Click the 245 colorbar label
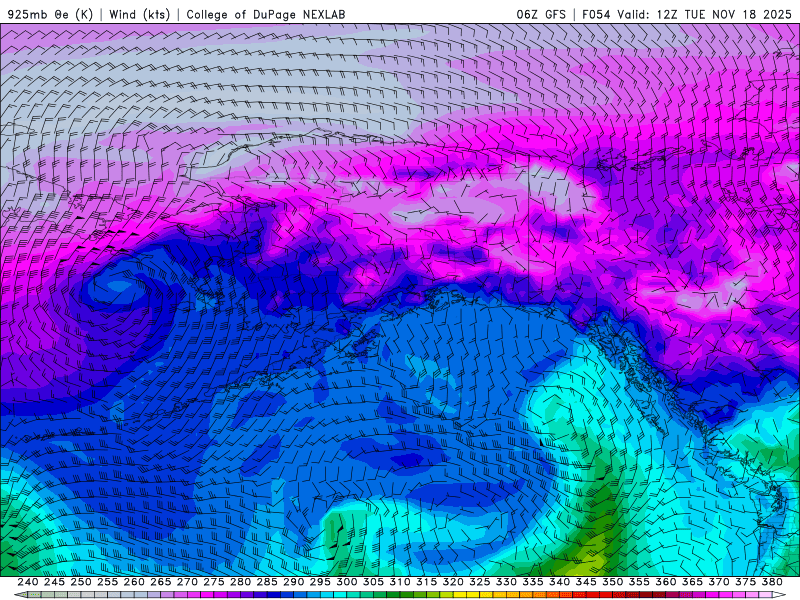 (54, 582)
